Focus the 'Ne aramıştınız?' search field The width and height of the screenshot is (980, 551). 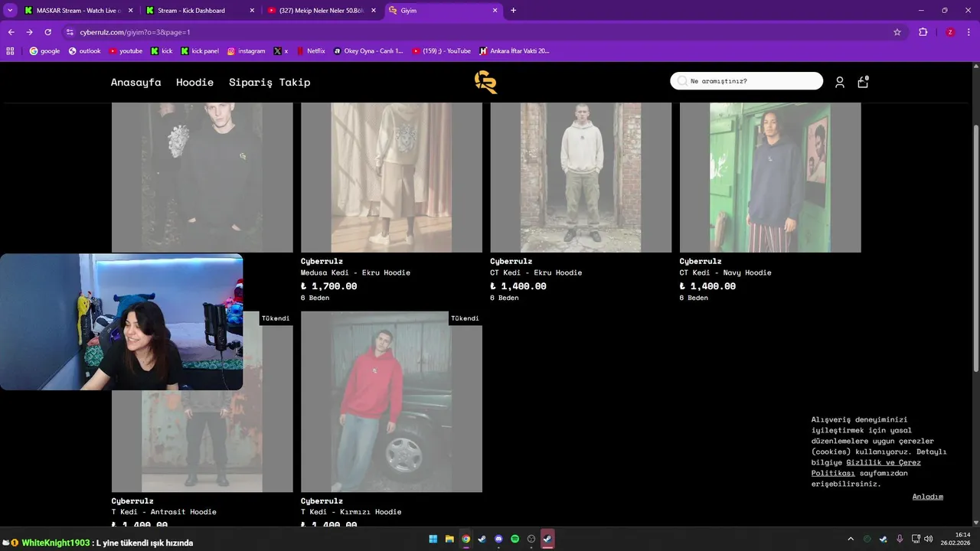746,81
